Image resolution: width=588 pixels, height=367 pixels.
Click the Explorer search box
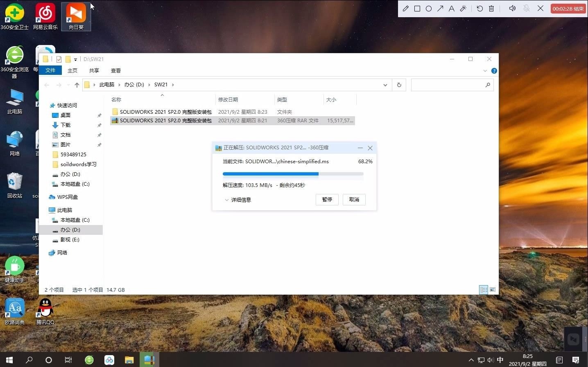(452, 85)
